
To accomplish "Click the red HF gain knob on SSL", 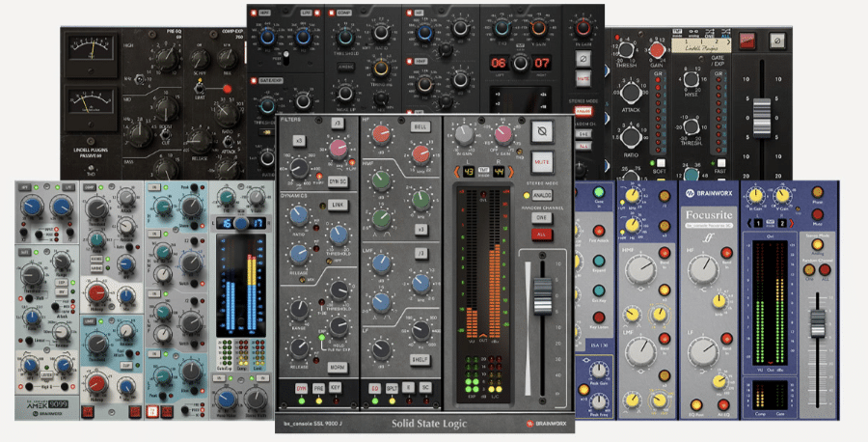I will click(x=380, y=133).
